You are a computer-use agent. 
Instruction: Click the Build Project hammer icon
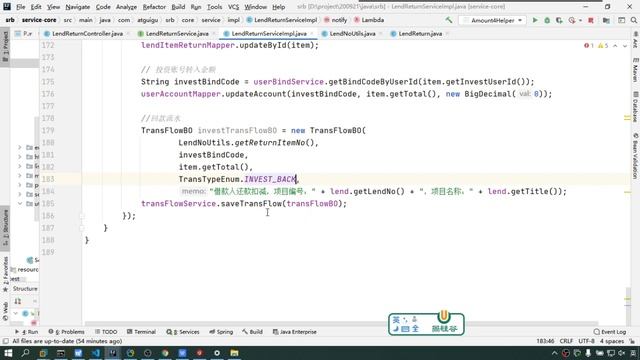click(449, 20)
